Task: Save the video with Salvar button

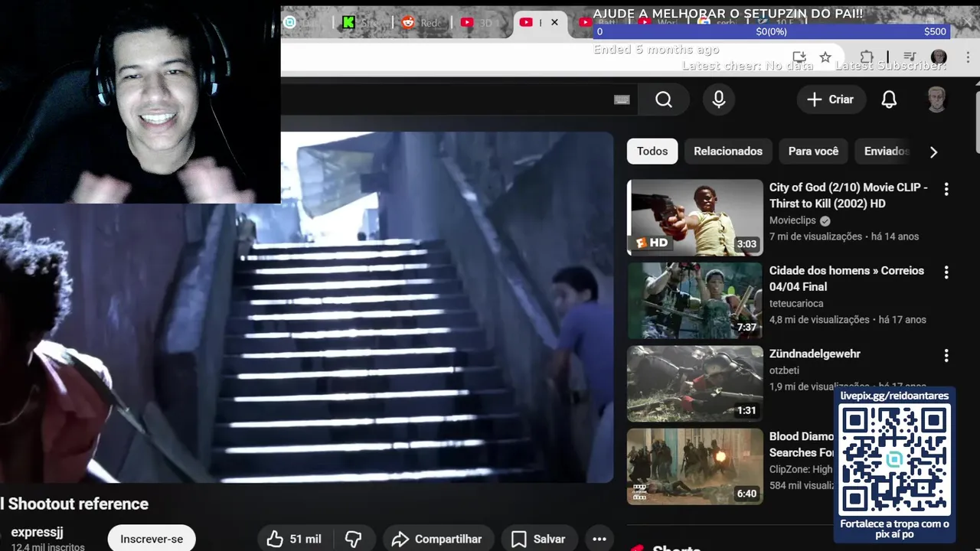Action: point(538,539)
